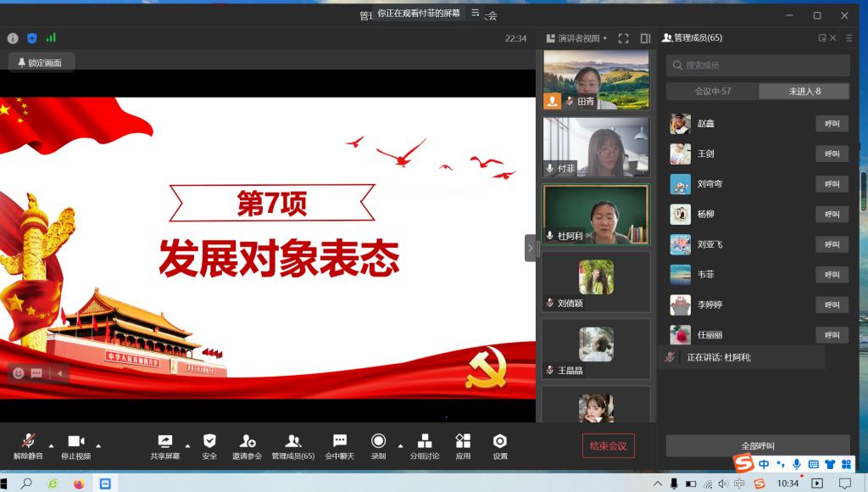This screenshot has height=492, width=868.
Task: Toggle the 锁定画面 pin screen control
Action: pyautogui.click(x=41, y=62)
